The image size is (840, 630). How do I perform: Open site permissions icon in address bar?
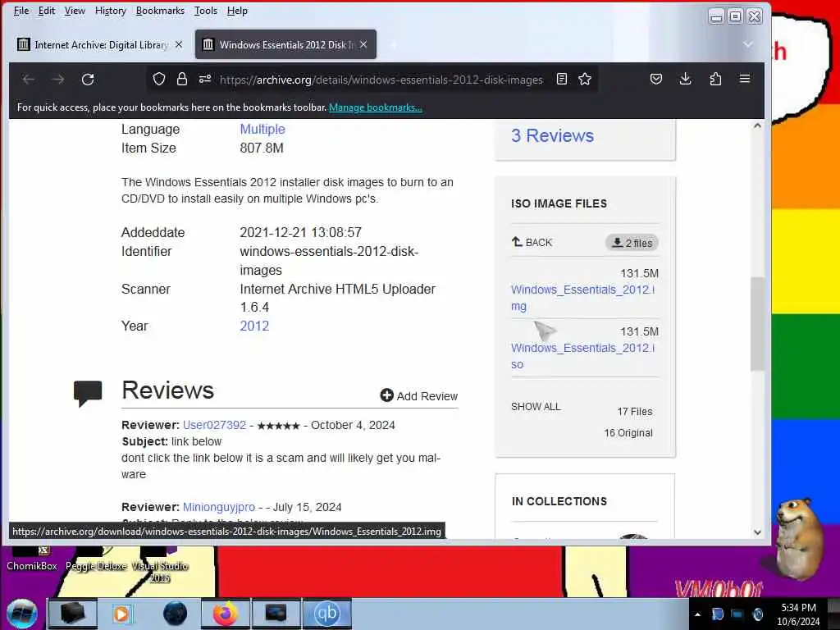click(x=205, y=80)
